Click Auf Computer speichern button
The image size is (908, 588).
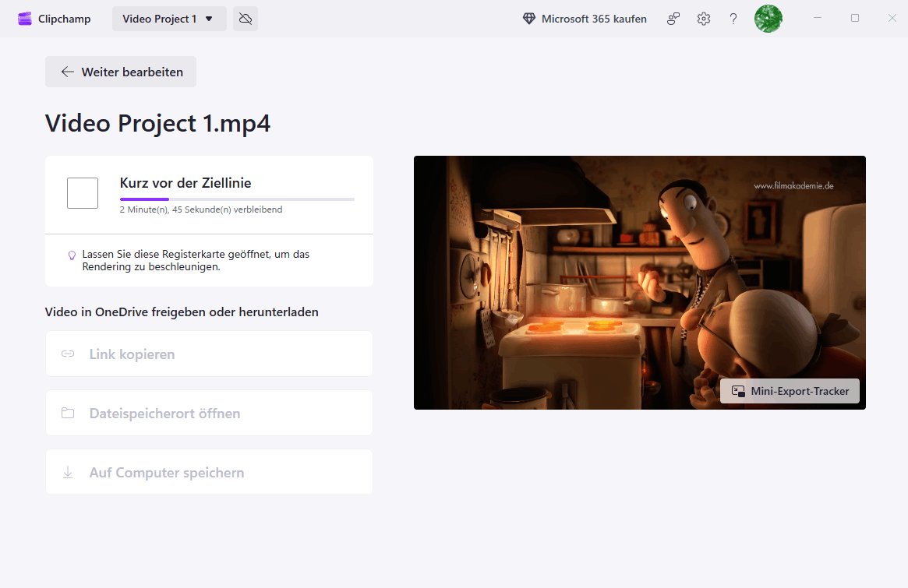point(209,473)
